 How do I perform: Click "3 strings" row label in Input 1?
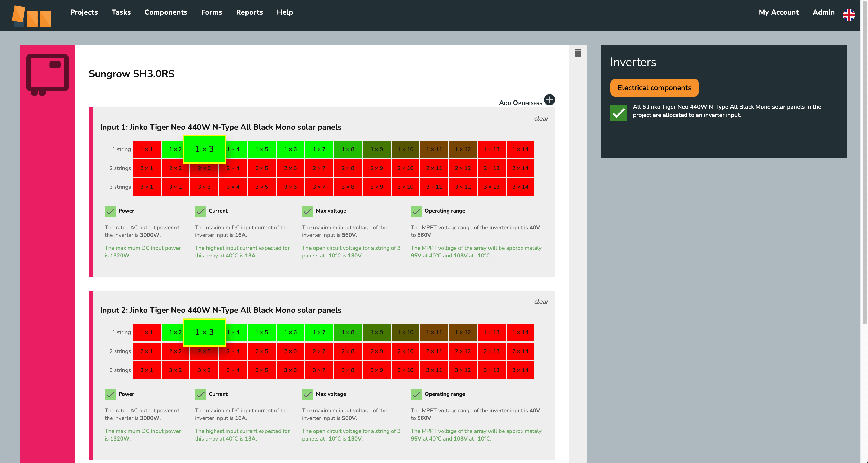click(120, 187)
